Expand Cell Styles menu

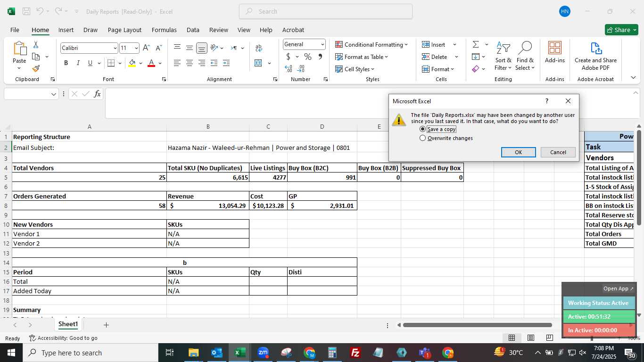(355, 69)
